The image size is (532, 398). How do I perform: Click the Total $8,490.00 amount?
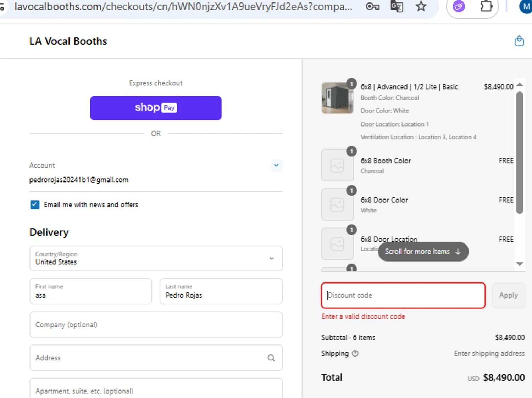pyautogui.click(x=504, y=377)
